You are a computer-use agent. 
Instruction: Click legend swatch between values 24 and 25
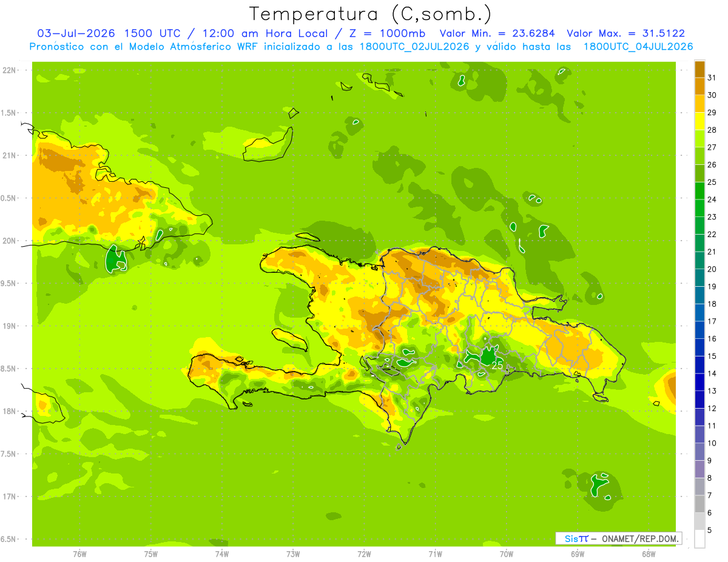click(699, 191)
